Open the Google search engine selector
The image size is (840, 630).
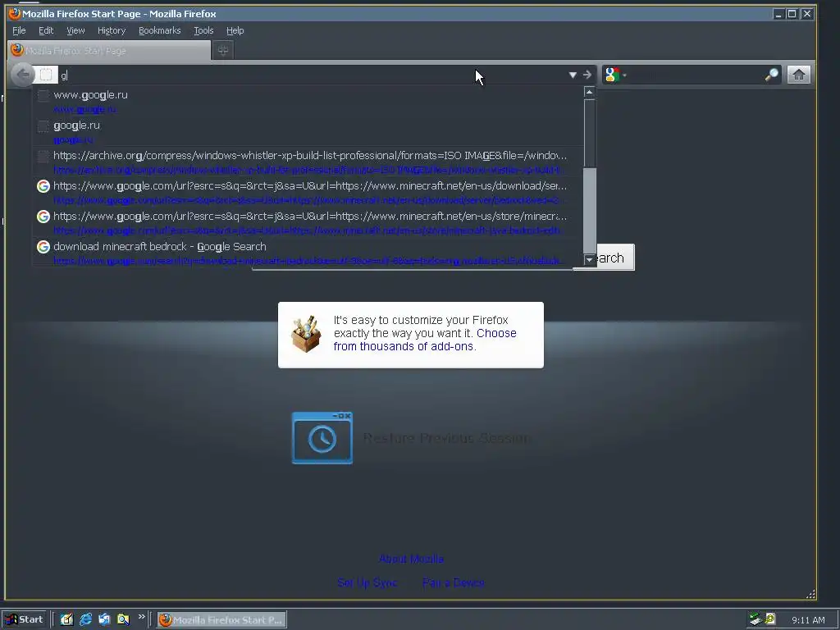[615, 75]
